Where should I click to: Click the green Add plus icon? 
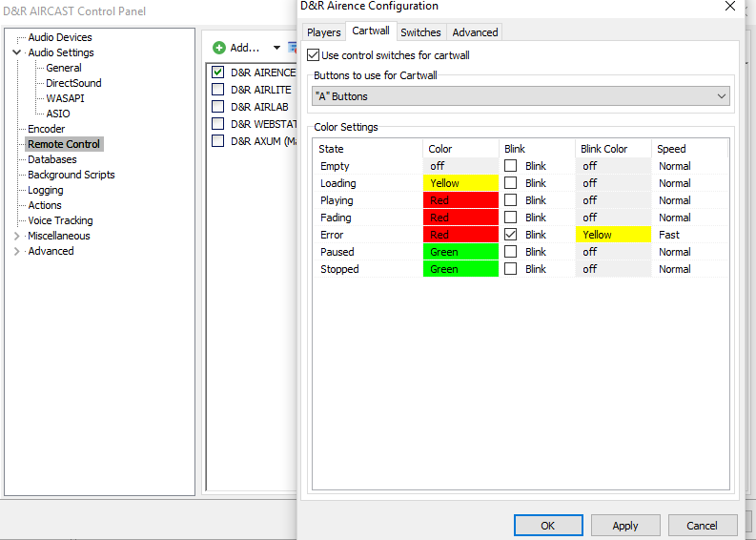(x=219, y=48)
